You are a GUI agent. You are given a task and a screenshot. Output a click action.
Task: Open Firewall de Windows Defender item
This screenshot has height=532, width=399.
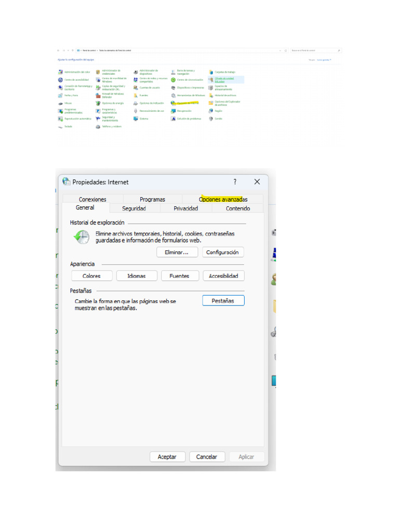click(112, 96)
